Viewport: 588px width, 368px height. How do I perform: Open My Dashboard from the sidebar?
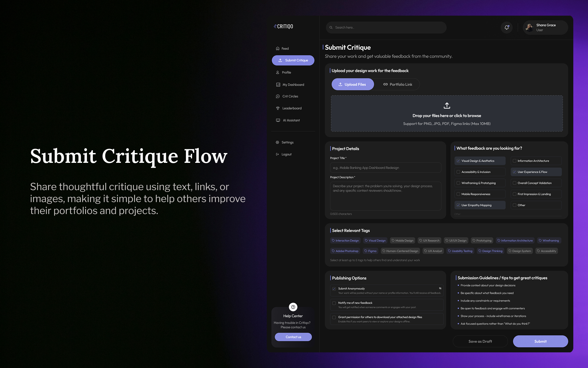[293, 85]
